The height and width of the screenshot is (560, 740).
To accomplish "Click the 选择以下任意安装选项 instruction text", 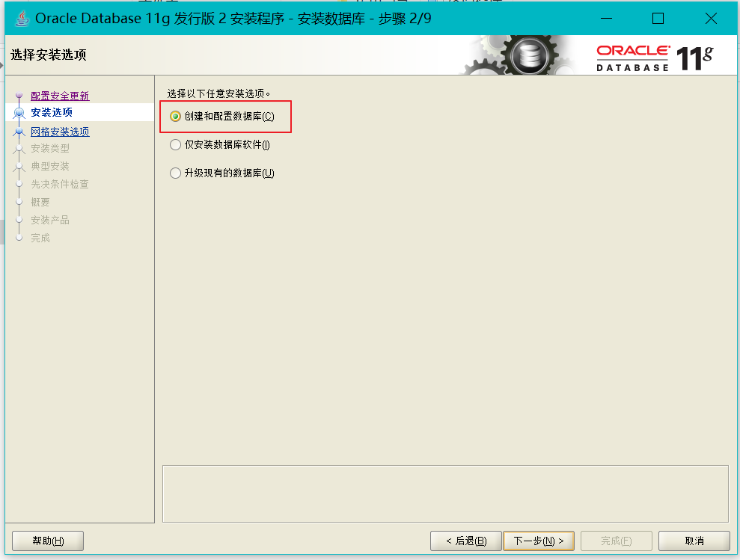I will 218,93.
